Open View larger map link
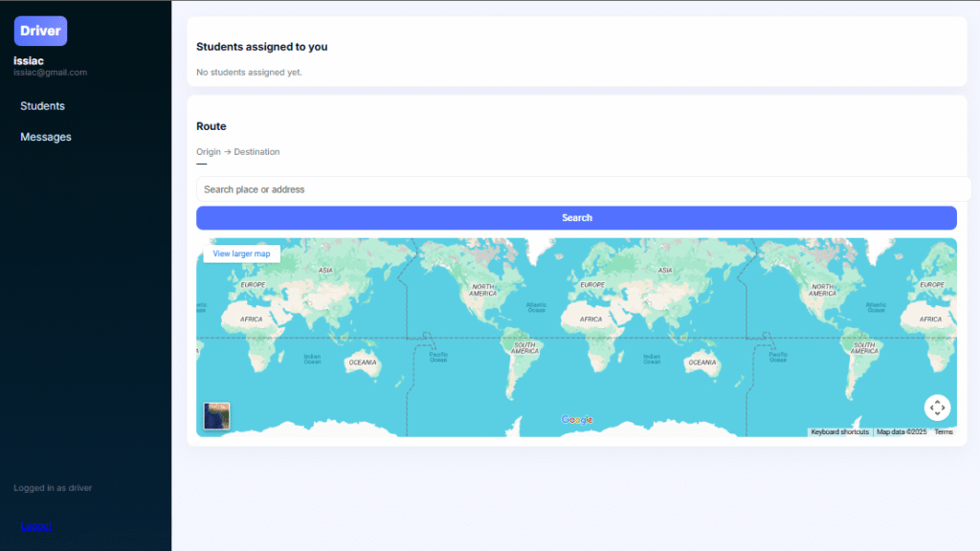Screen dimensions: 980x551 [241, 254]
